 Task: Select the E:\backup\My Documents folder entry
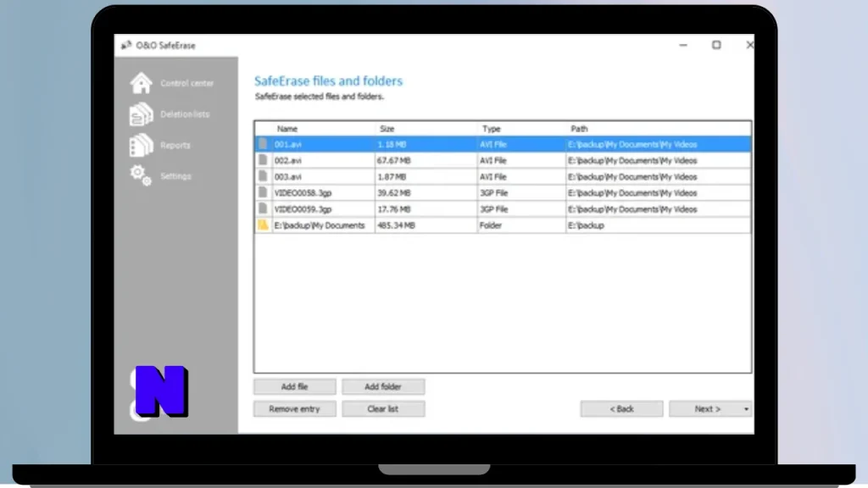(320, 225)
